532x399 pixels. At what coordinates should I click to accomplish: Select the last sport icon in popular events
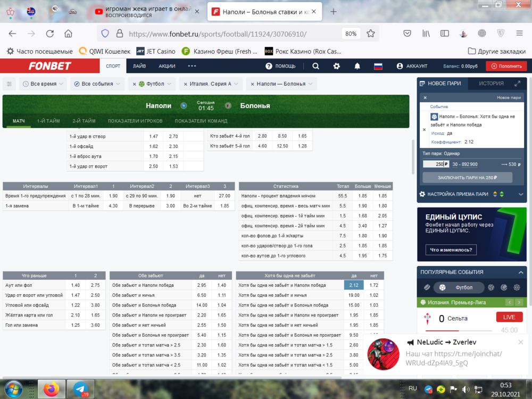click(x=517, y=287)
